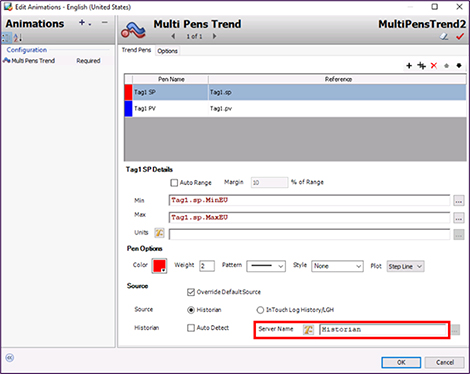Click the Tag1.pv reference cell
470x374 pixels.
[337, 109]
